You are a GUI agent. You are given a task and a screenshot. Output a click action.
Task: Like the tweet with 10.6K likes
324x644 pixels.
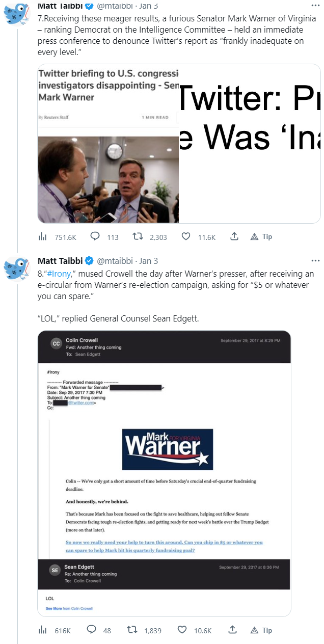[182, 630]
